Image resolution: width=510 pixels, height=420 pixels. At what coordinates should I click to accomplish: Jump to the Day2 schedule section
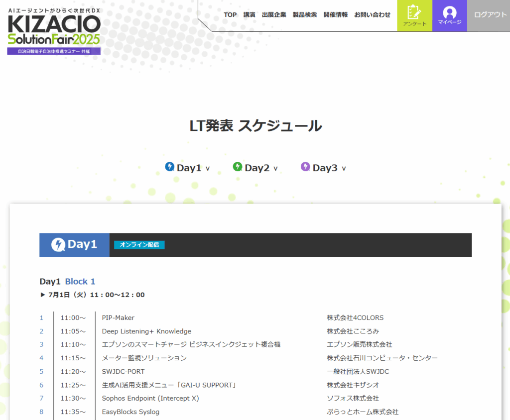[x=255, y=168]
